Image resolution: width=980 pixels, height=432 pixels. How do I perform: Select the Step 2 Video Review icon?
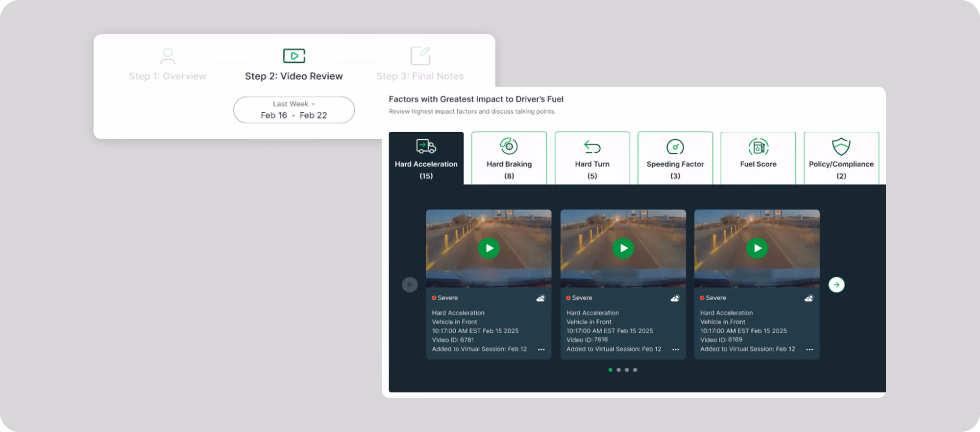294,56
